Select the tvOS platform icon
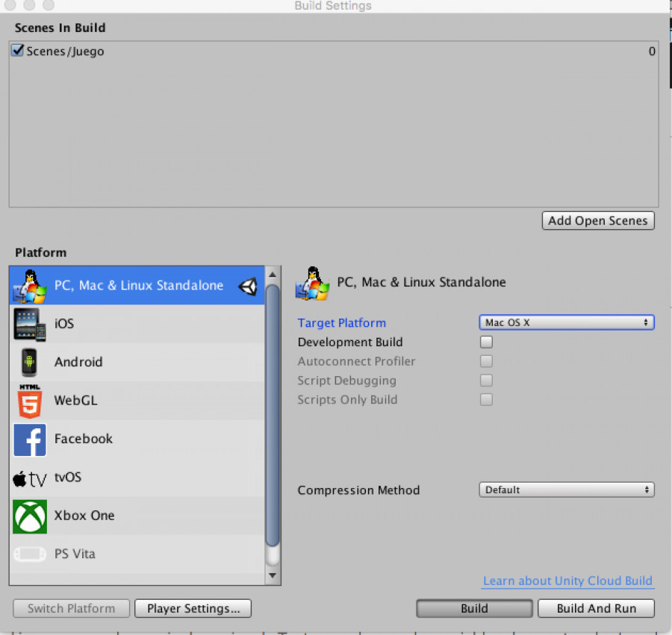This screenshot has width=672, height=635. tap(30, 478)
